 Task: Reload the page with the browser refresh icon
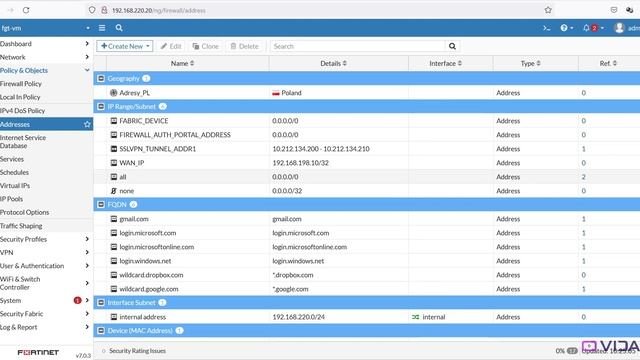(26, 10)
